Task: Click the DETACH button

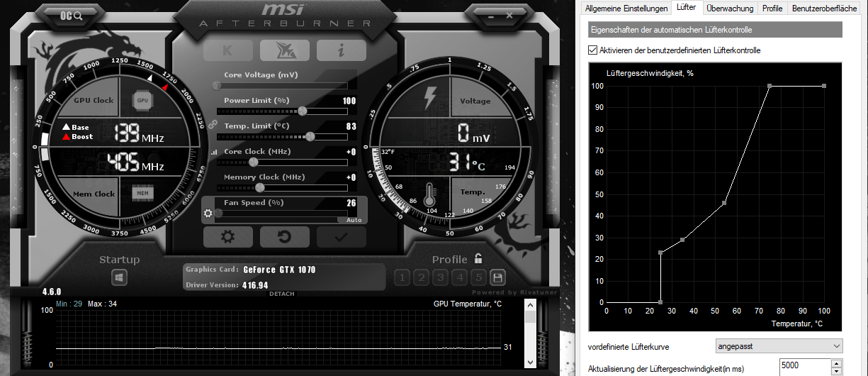Action: 281,294
